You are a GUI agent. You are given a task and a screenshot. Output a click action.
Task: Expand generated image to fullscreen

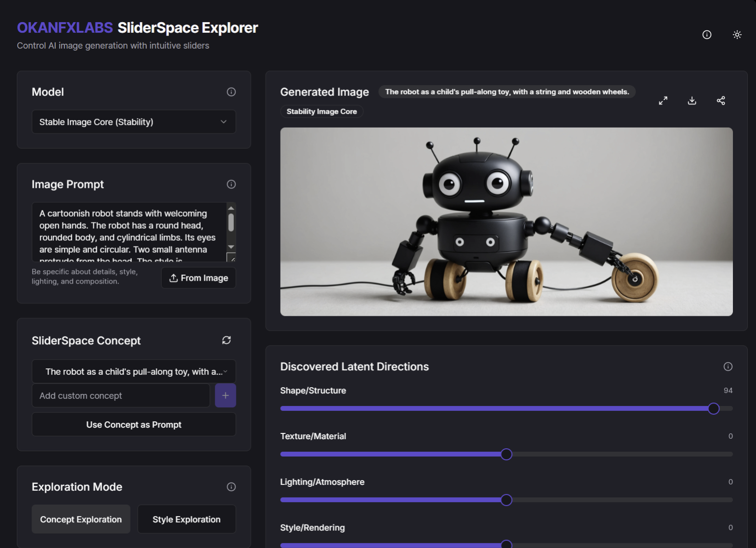pyautogui.click(x=663, y=101)
